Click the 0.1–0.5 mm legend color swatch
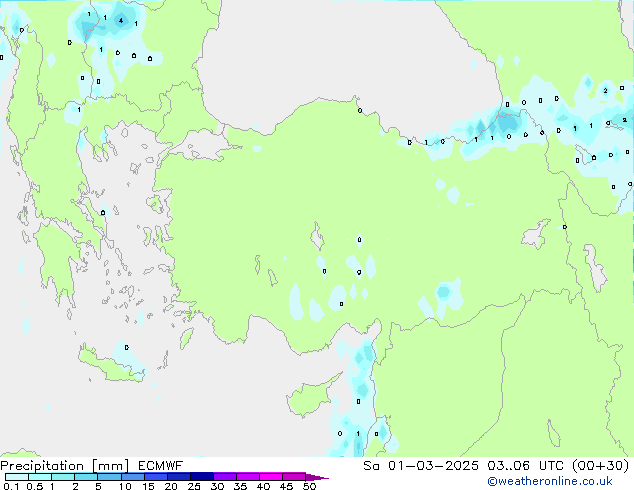 [x=17, y=477]
